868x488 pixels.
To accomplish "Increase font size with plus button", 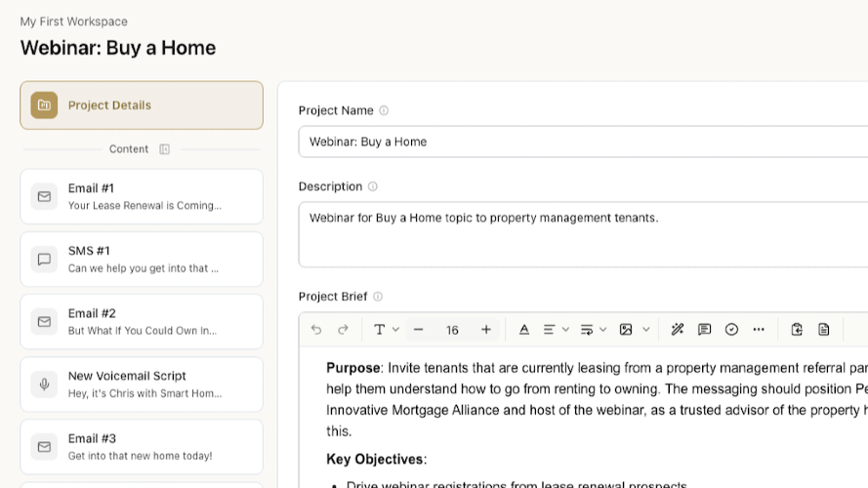I will coord(486,330).
